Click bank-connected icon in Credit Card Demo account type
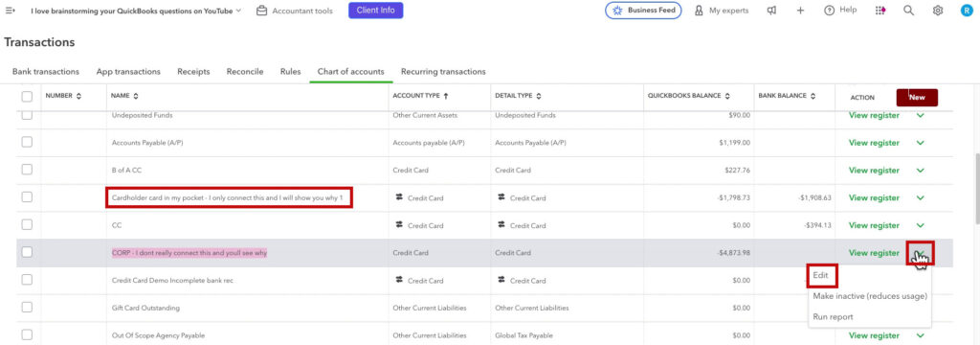The width and height of the screenshot is (980, 345). [x=399, y=280]
